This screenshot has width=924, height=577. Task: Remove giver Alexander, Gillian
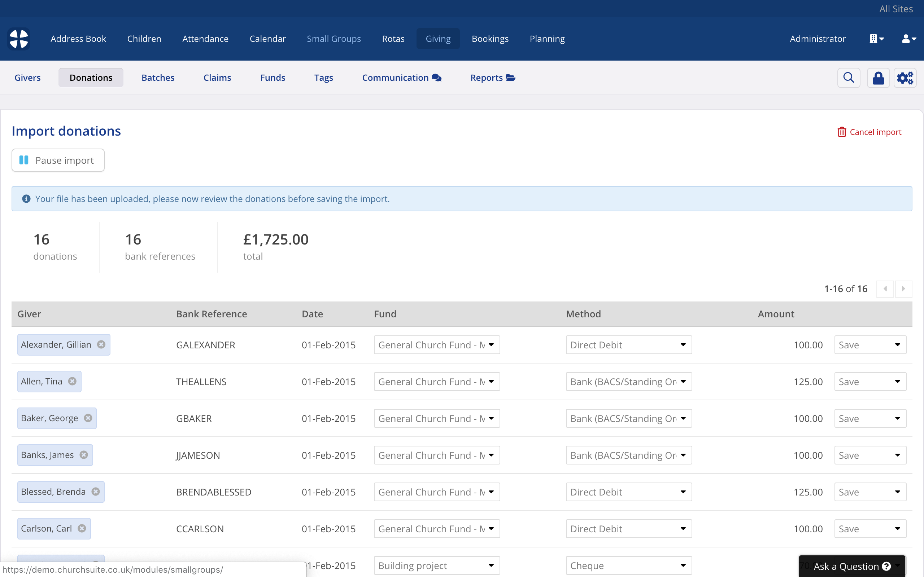[x=101, y=345]
